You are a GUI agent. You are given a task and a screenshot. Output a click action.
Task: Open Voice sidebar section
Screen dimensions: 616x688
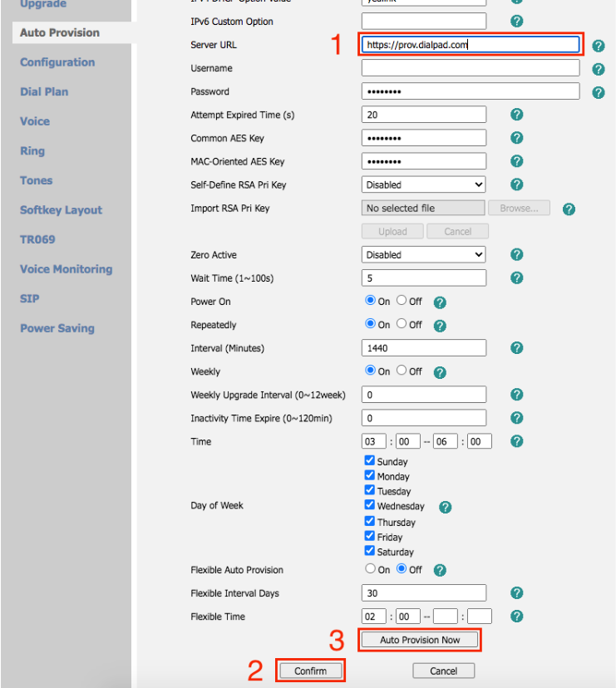click(x=35, y=121)
